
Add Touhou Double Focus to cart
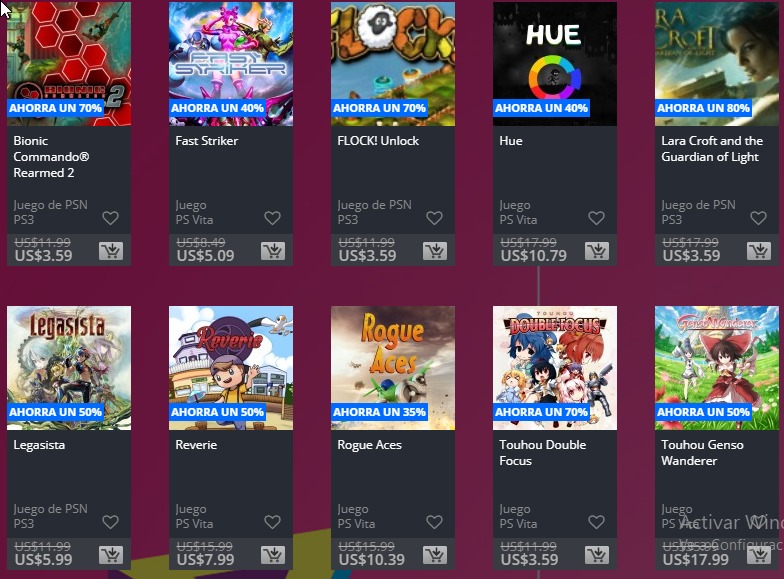[597, 554]
